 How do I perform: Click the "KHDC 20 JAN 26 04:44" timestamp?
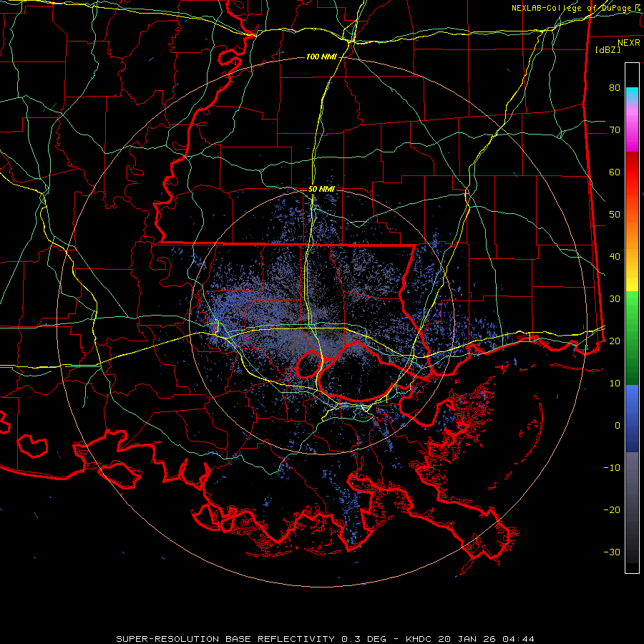click(470, 639)
